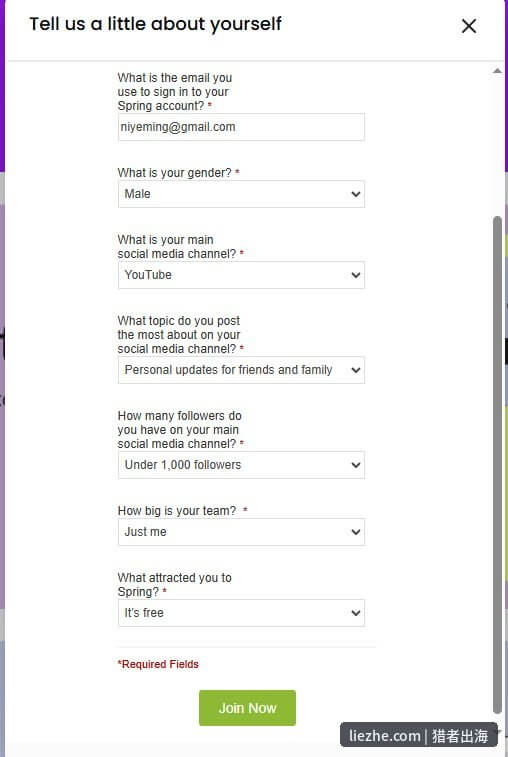
Task: Click the 'How big is your team?' label
Action: (x=182, y=511)
